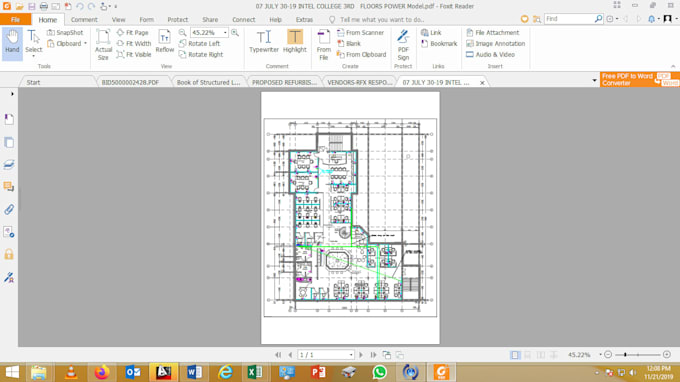Expand the document tabs list arrow
The image size is (680, 382).
pyautogui.click(x=595, y=81)
